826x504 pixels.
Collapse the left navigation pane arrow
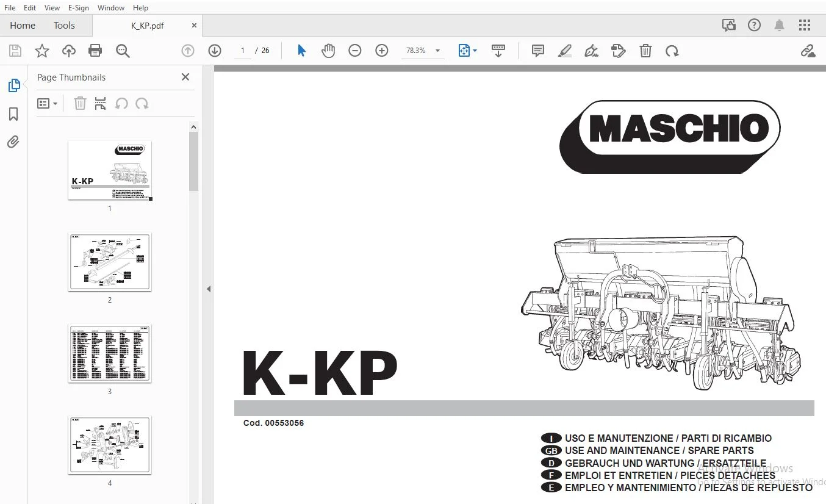209,289
